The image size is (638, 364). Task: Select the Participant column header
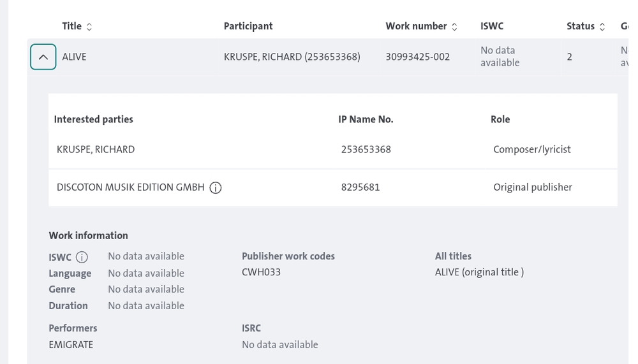pos(248,26)
